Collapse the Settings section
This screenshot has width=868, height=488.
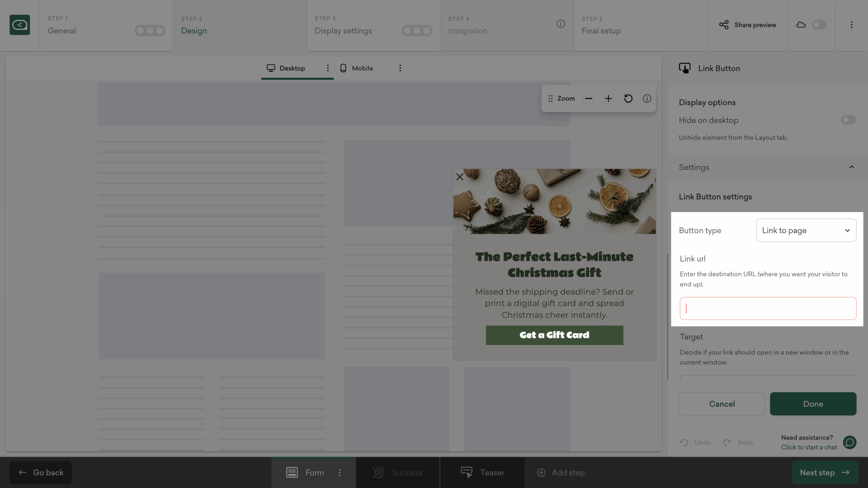851,167
